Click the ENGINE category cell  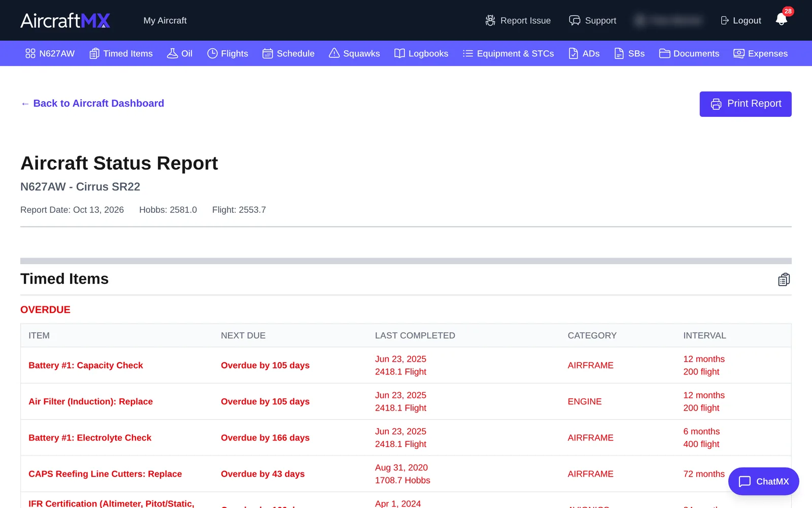pos(585,401)
